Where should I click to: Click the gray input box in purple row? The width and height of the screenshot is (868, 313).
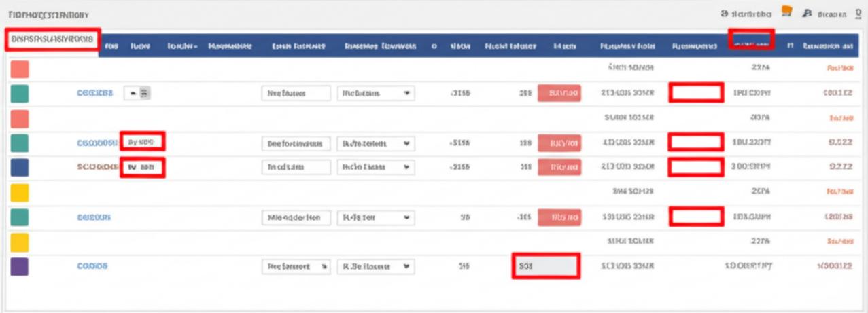pos(545,267)
